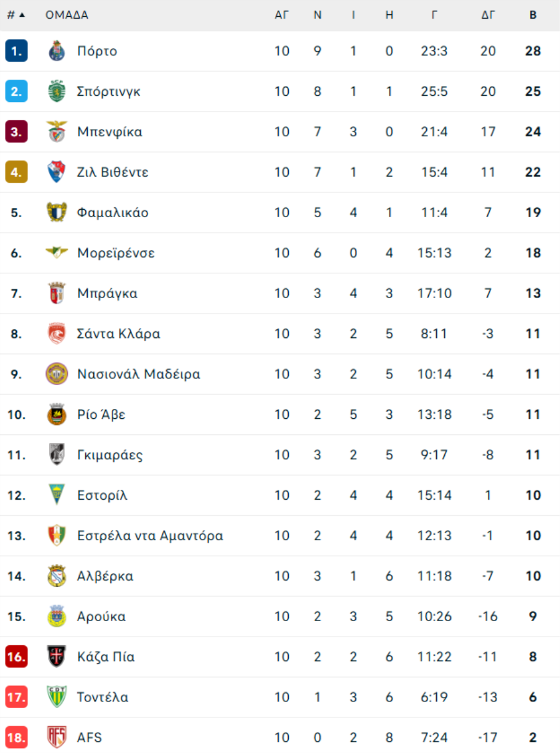Click the Sporting club crest icon
The image size is (560, 753).
pos(57,91)
